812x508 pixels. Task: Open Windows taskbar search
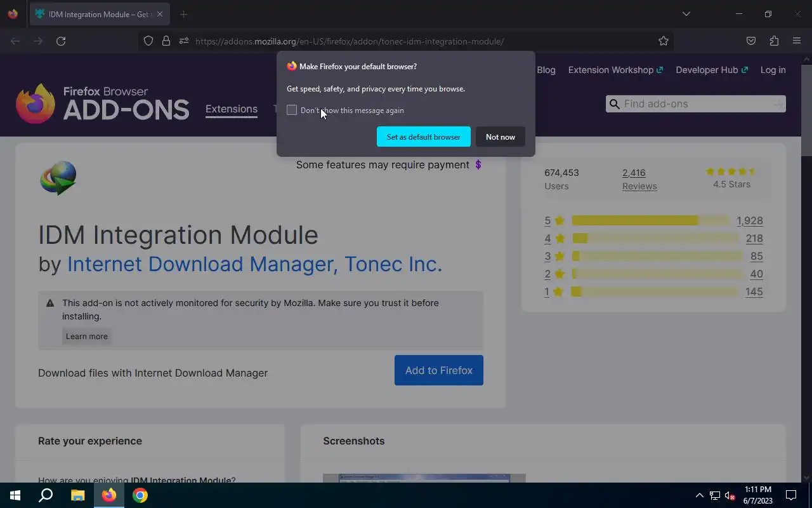46,495
